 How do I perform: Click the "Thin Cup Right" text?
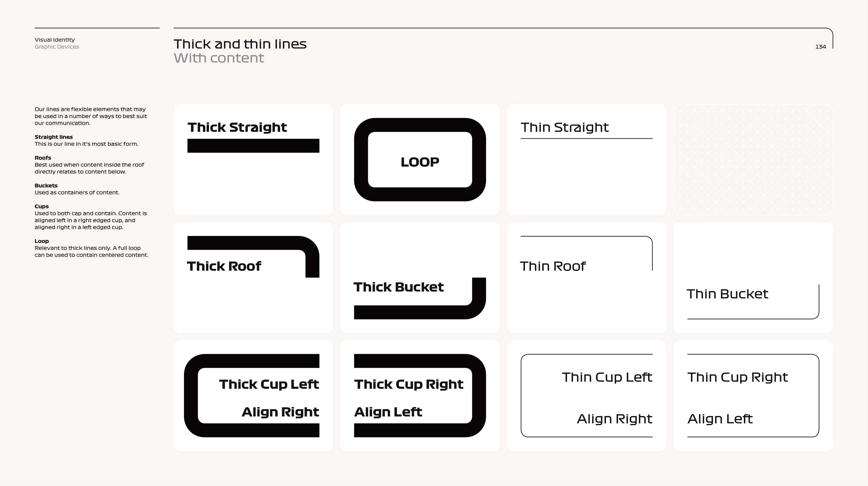pos(738,377)
